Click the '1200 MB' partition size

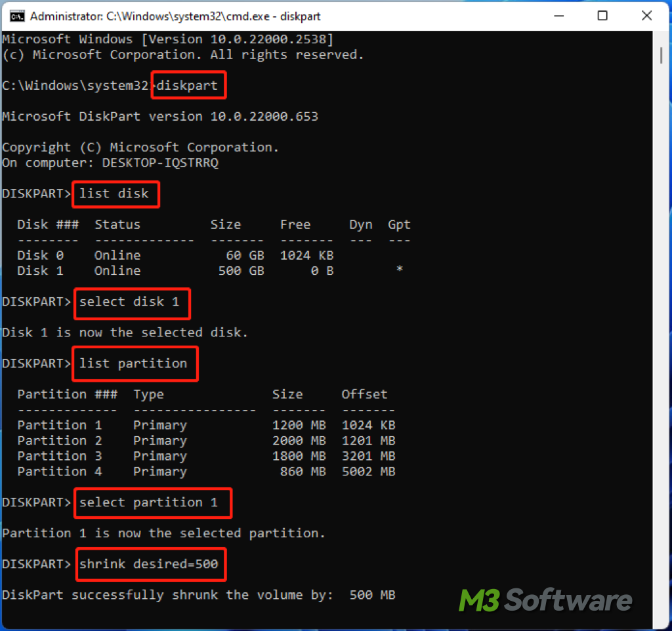pos(299,425)
